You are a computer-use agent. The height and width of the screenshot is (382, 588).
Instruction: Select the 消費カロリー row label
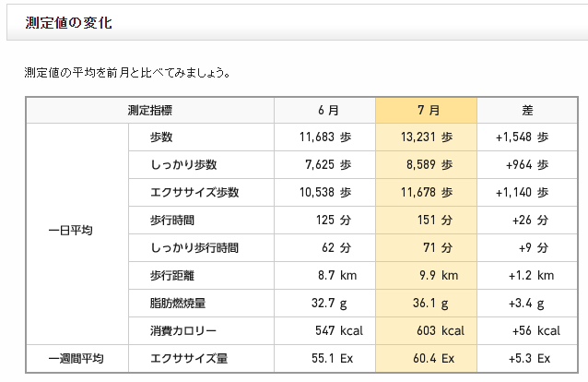pyautogui.click(x=183, y=331)
